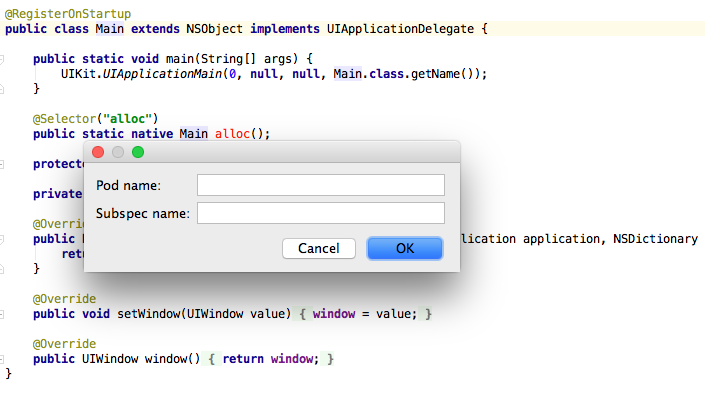
Task: Confirm the dialog with OK
Action: 405,248
